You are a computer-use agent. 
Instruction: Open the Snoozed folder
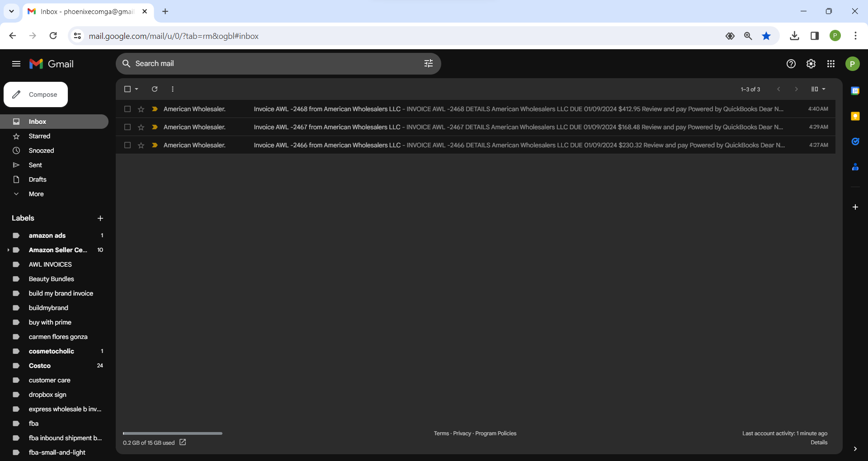click(54, 151)
